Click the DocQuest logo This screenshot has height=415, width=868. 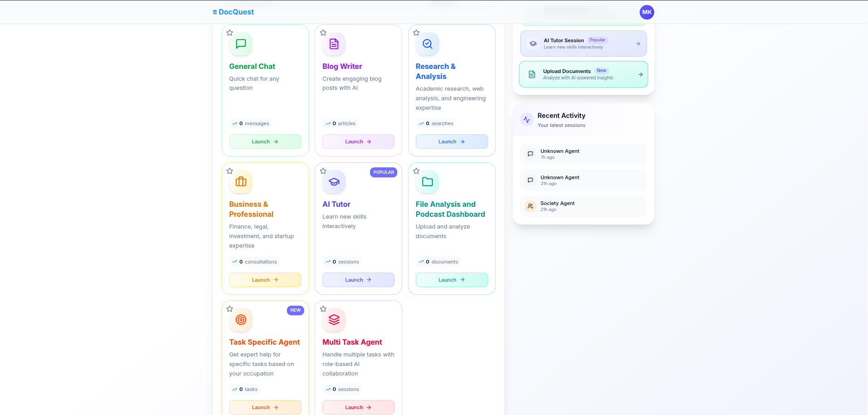[x=236, y=12]
